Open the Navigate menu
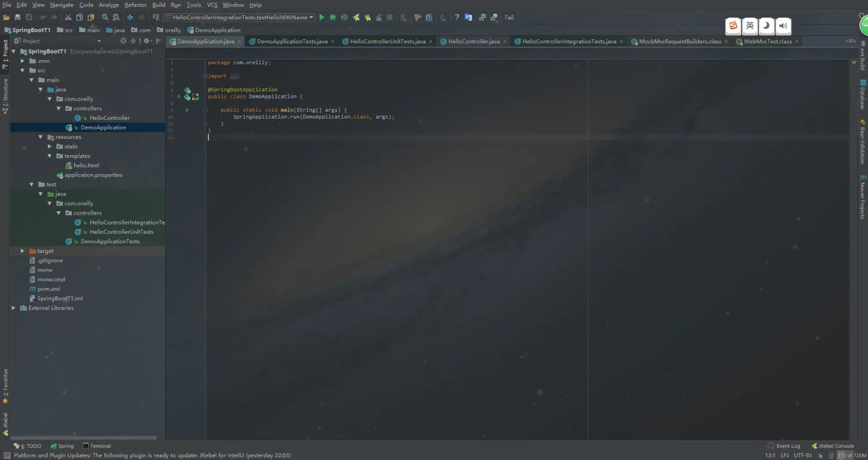The image size is (868, 460). coord(62,5)
